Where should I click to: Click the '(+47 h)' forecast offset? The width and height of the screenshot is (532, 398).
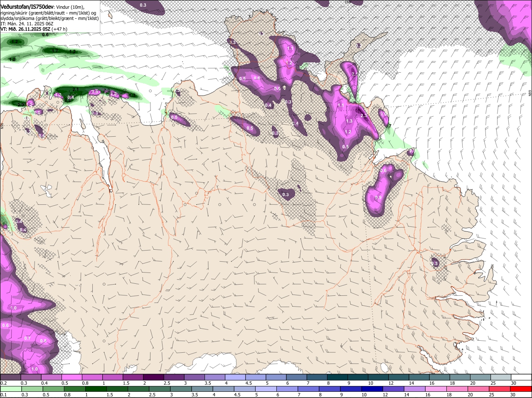pyautogui.click(x=59, y=29)
